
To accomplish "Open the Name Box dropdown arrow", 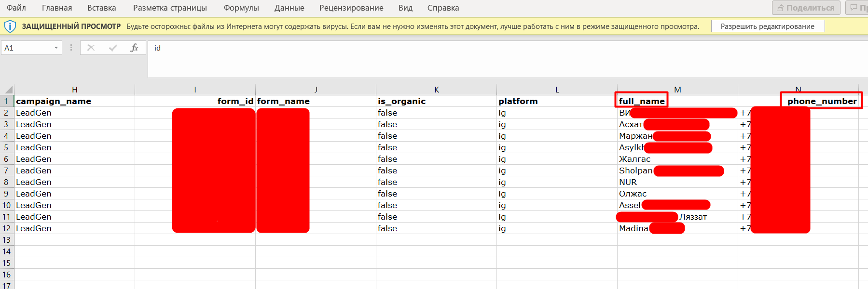I will tap(56, 48).
